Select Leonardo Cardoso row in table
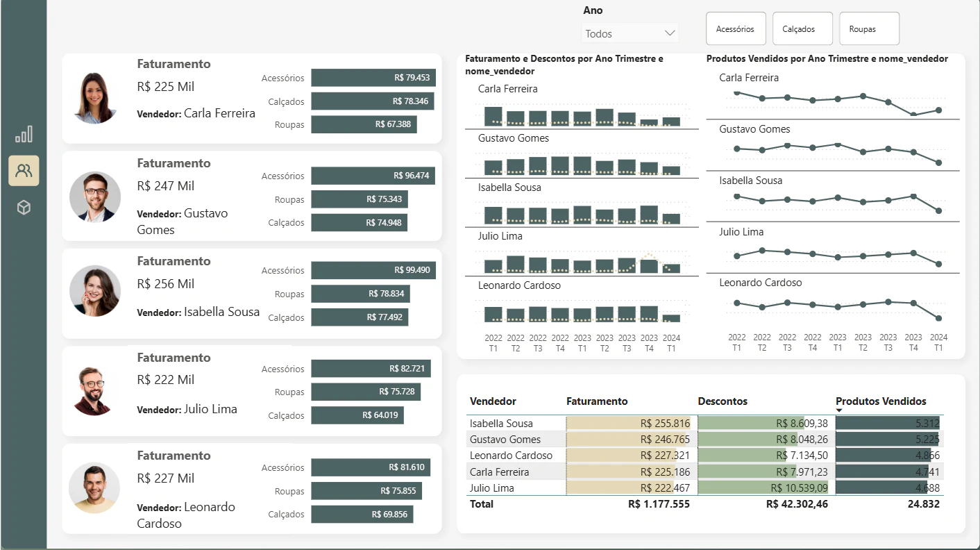This screenshot has width=980, height=550. 705,456
